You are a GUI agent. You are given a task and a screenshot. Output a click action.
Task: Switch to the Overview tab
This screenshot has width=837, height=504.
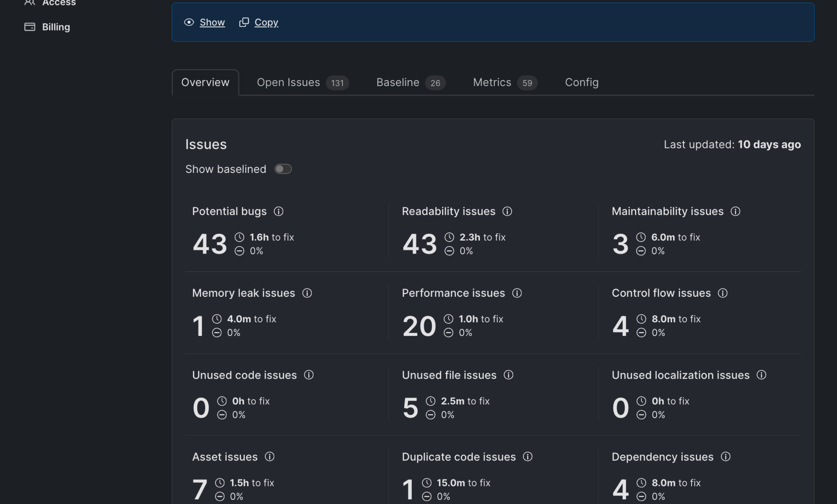tap(205, 82)
